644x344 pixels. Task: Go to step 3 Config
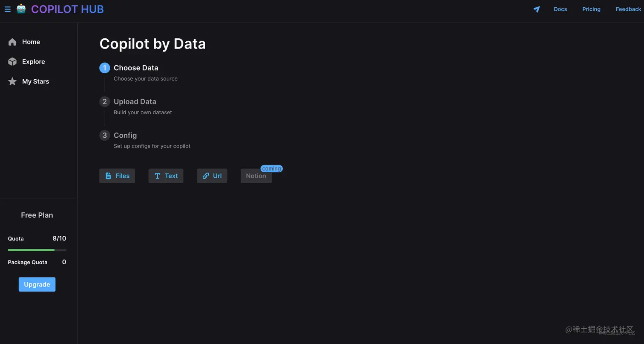125,135
